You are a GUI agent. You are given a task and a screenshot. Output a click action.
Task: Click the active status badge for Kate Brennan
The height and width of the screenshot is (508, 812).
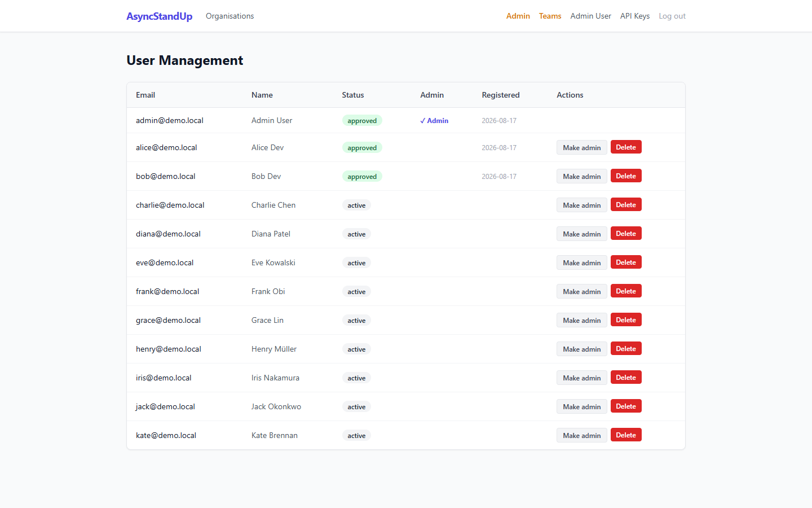point(356,436)
